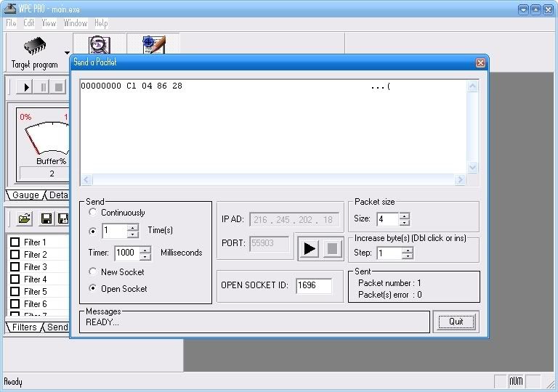Open the magnifier trace toolbar icon
The width and height of the screenshot is (558, 392).
(100, 45)
